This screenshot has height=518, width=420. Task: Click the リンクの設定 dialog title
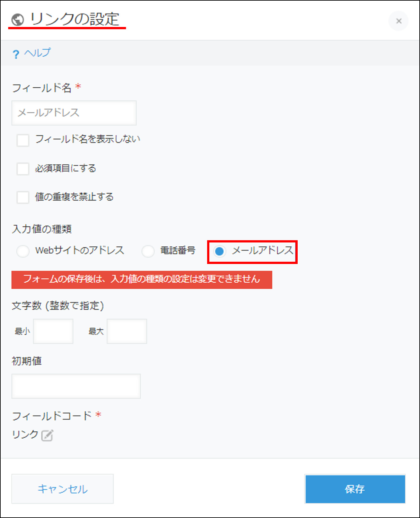point(74,19)
